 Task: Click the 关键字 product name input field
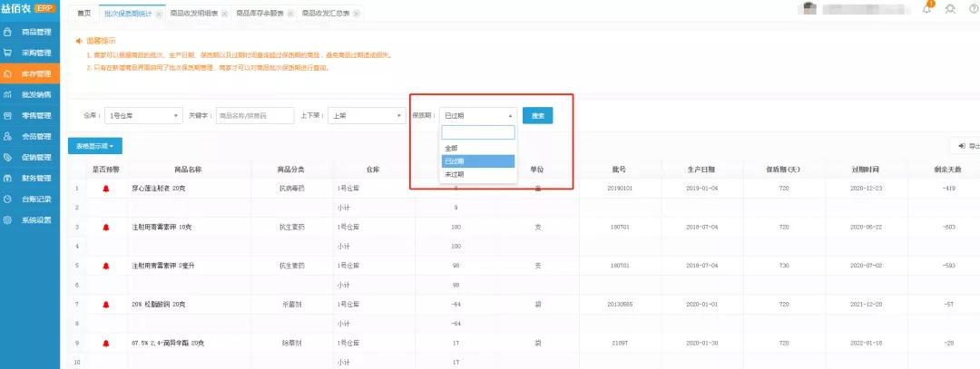255,116
